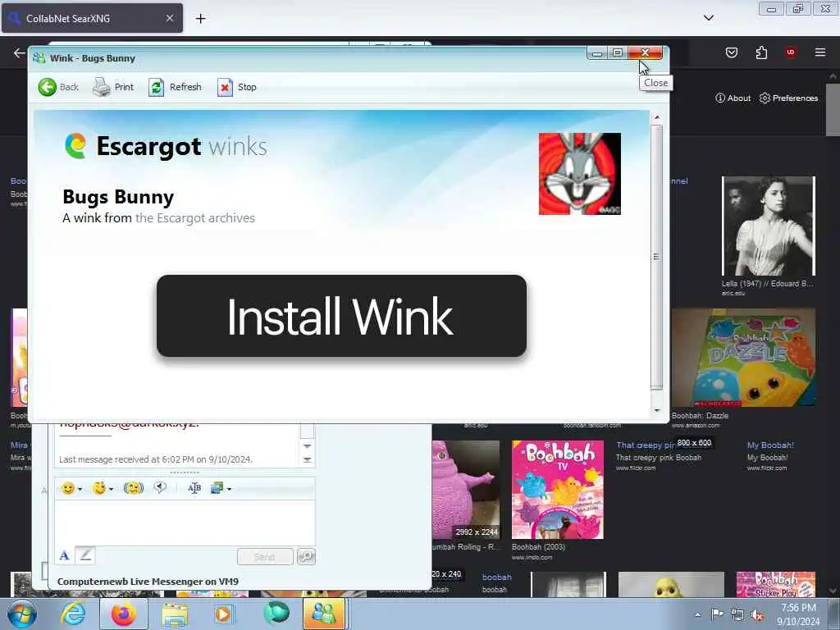840x630 pixels.
Task: Open the list all tabs chevron
Action: click(x=708, y=18)
